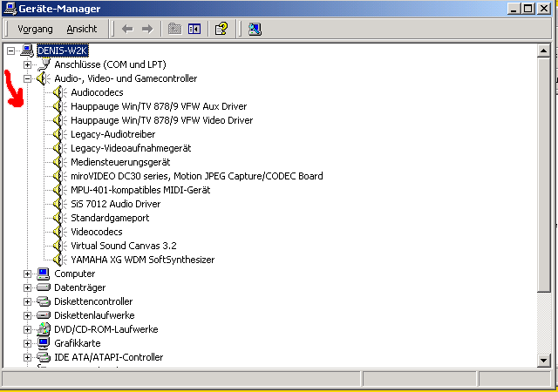Expand the IDE ATA/ATAPI-Controller node
558x392 pixels.
(x=27, y=357)
